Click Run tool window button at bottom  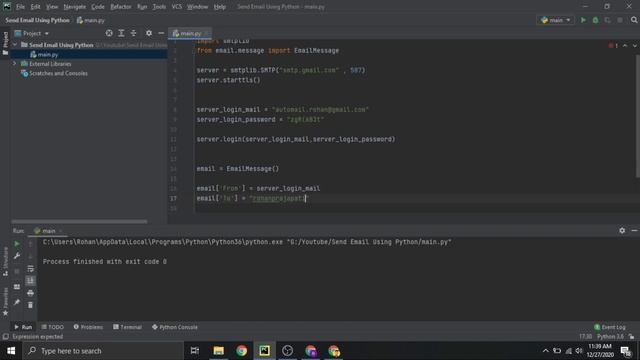(23, 327)
